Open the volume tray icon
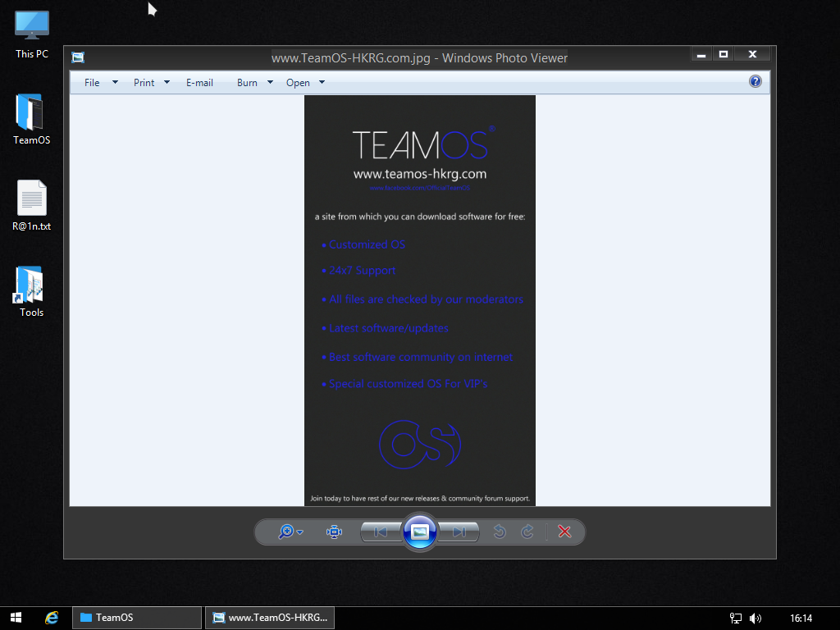The height and width of the screenshot is (630, 840). click(756, 619)
